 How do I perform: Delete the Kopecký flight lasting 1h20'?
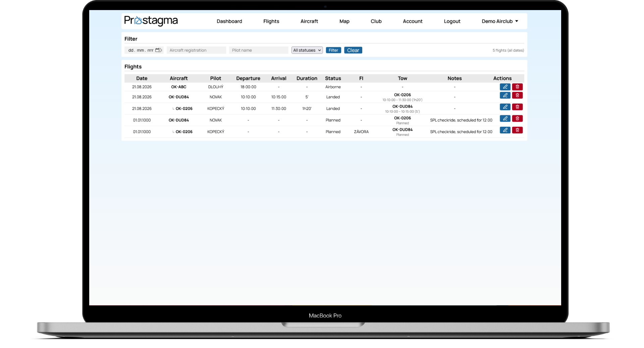point(517,107)
